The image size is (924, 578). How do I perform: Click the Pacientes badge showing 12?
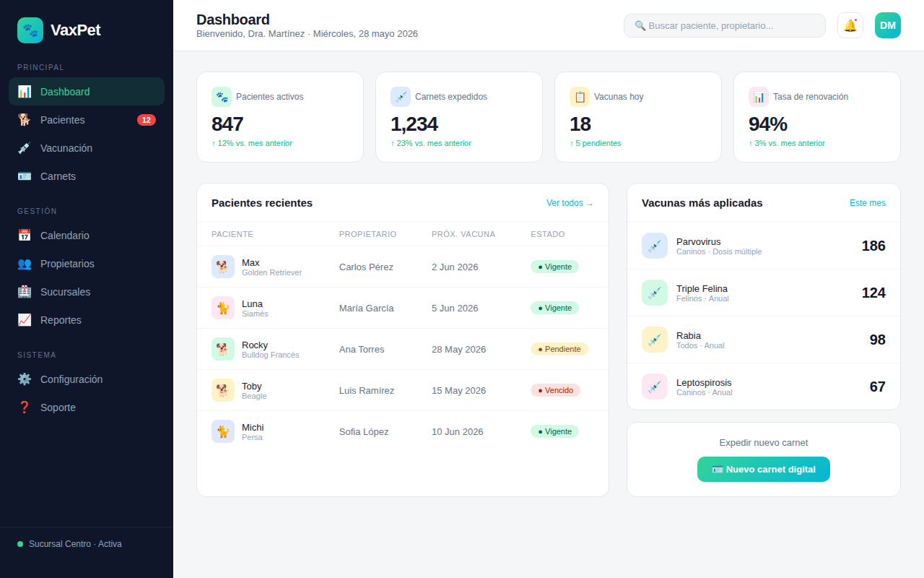click(x=147, y=120)
